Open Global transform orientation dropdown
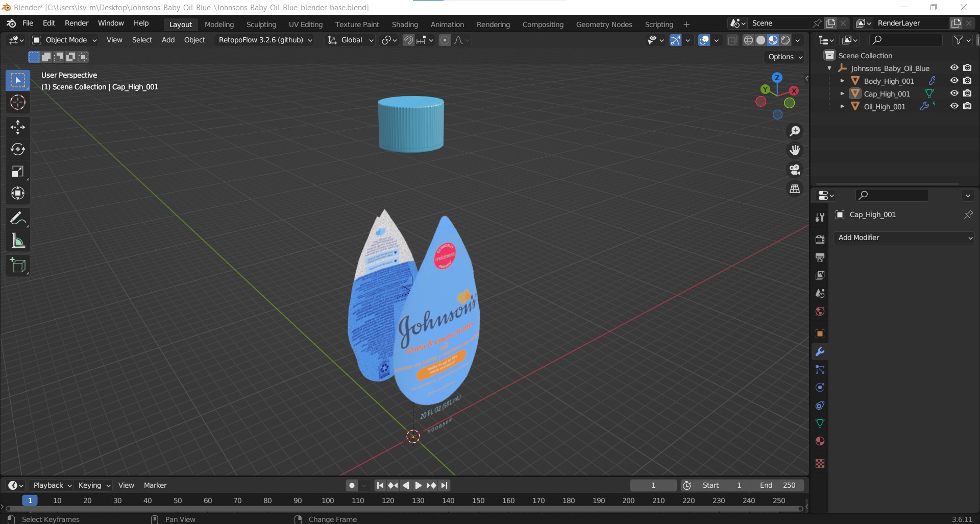 point(350,40)
